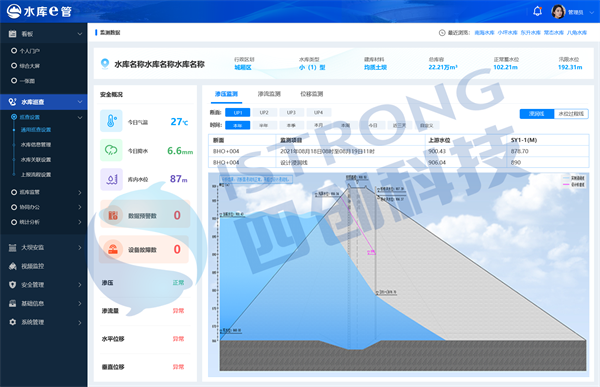
Task: Open 综合大屏 in the sidebar
Action: [30, 65]
